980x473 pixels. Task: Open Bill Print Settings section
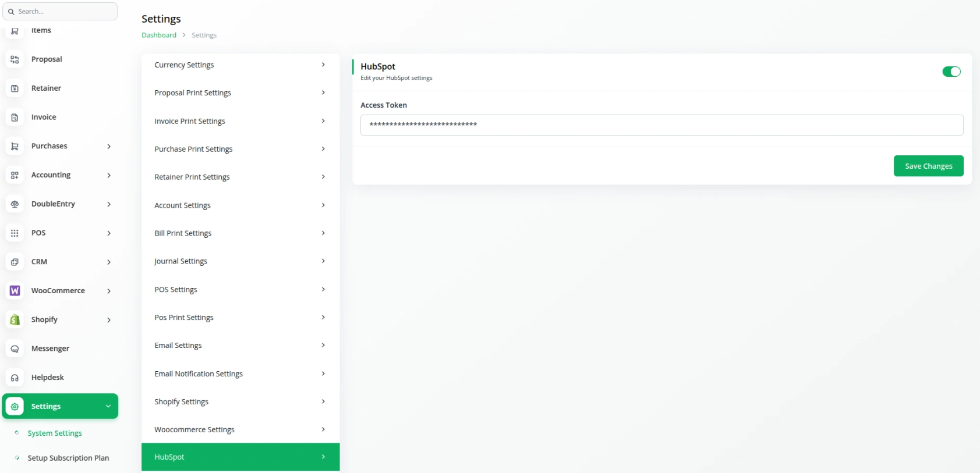(x=240, y=233)
